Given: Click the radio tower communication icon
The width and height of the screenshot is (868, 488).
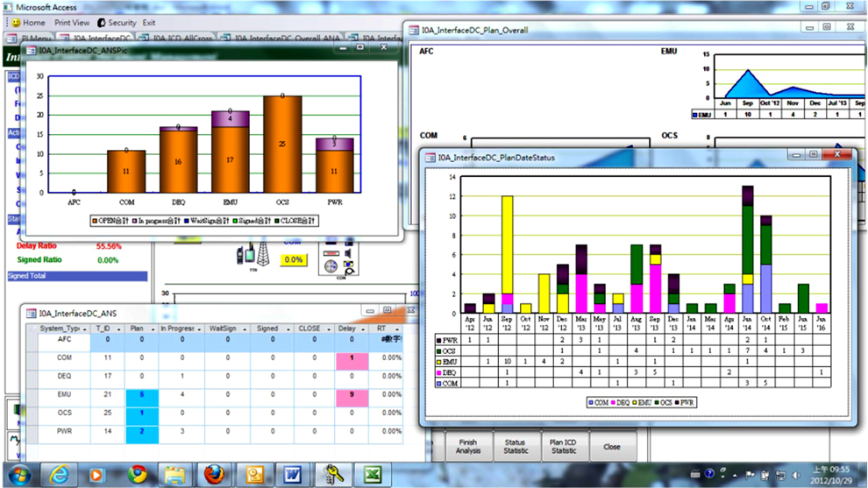Looking at the screenshot, I should (263, 254).
